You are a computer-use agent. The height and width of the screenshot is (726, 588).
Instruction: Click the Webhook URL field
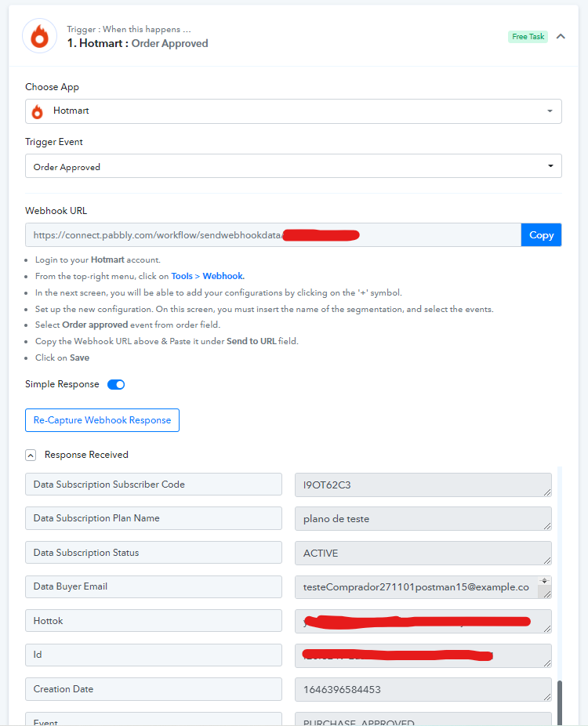[273, 235]
